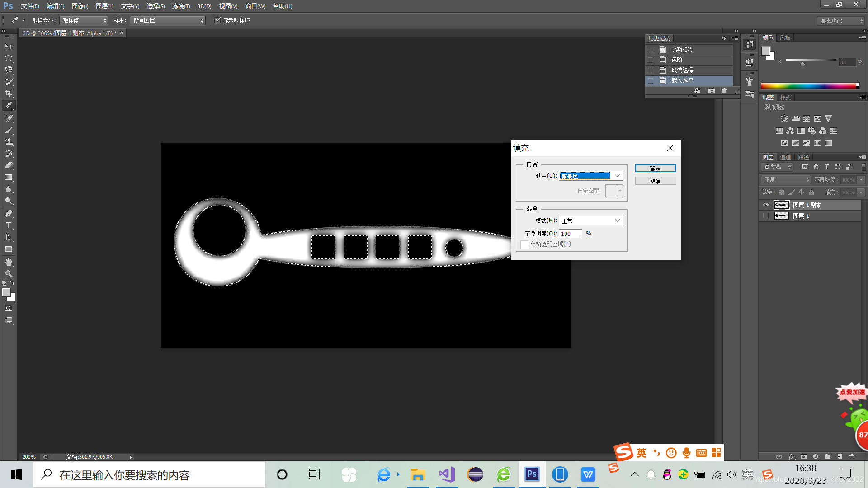This screenshot has height=488, width=868.
Task: Select the Type tool
Action: 9,225
